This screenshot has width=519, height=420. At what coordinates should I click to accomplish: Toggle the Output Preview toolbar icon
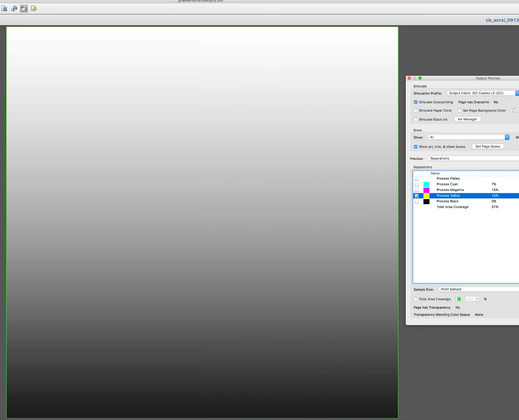click(x=24, y=9)
